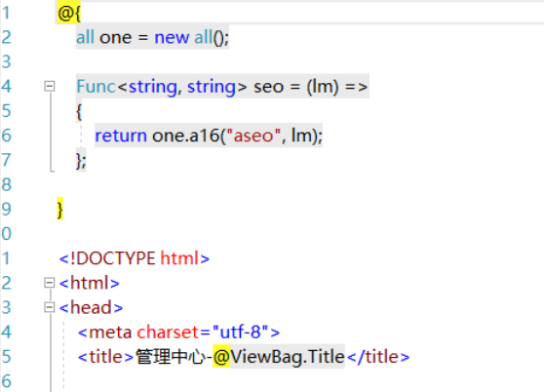Screen dimensions: 544x392
Task: Click the (lm) lambda parameter
Action: point(323,87)
